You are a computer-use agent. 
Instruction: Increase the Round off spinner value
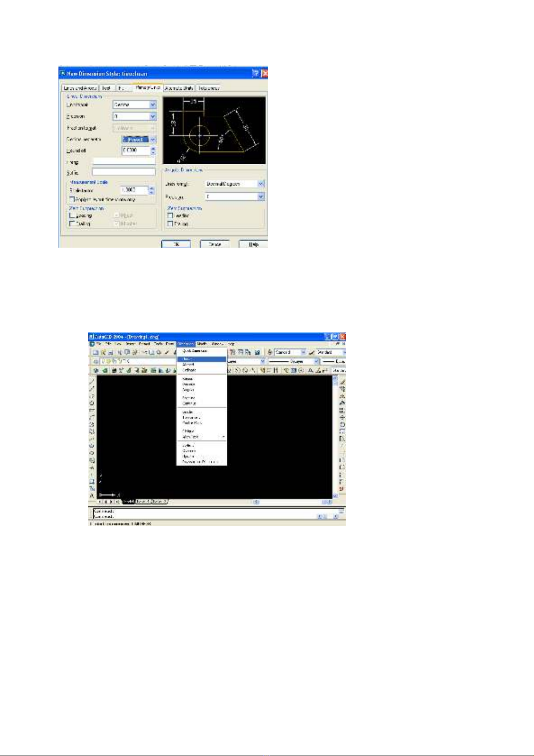click(153, 149)
